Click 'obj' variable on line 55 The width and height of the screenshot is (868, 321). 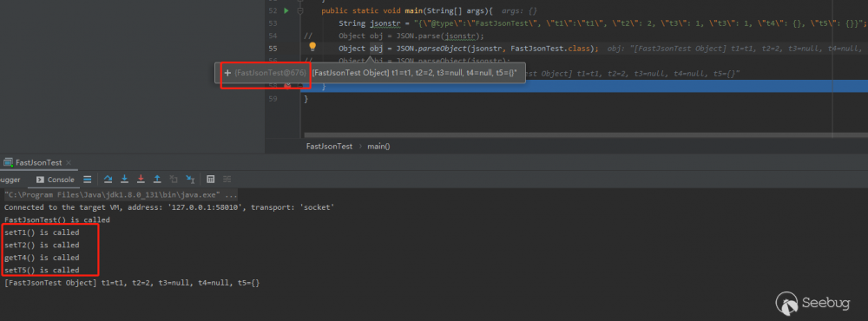click(376, 49)
